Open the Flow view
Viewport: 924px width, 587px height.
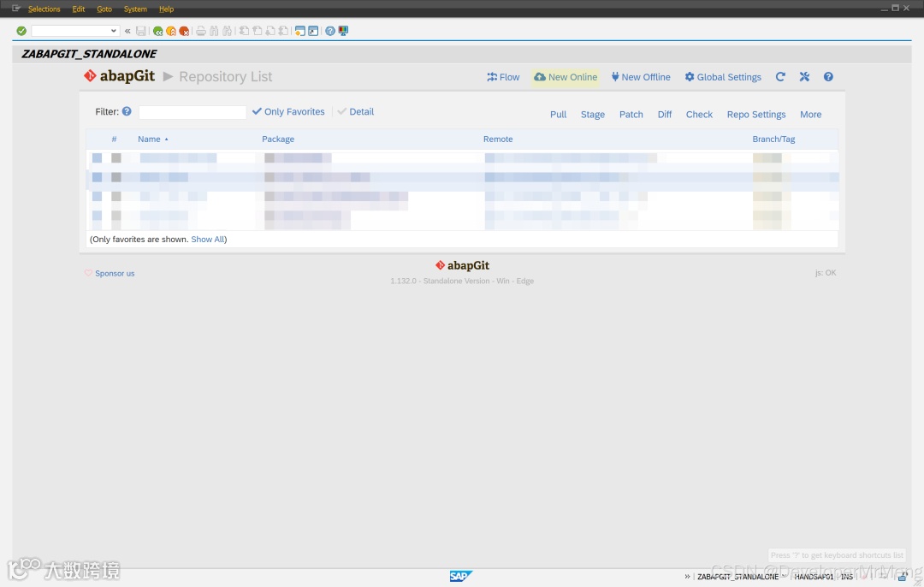point(503,77)
